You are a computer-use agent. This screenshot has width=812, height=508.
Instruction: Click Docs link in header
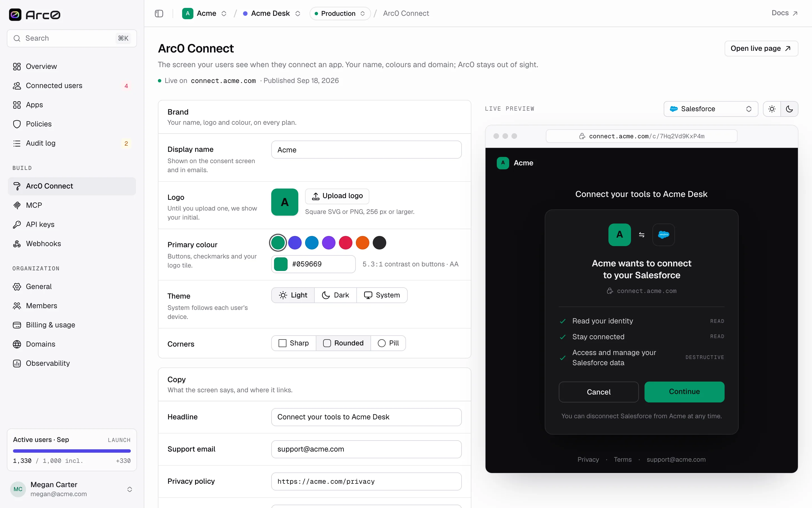[784, 13]
